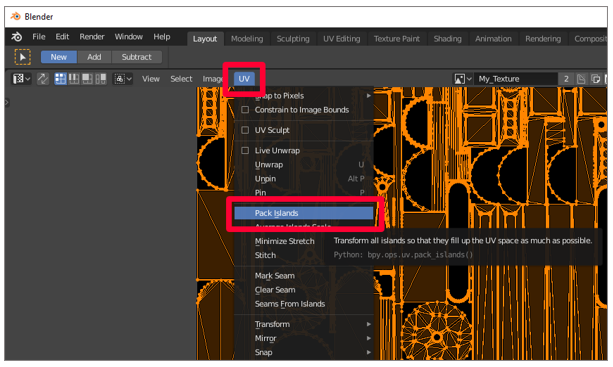Open image browse dropdown next to My_Texture
613x367 pixels.
click(x=463, y=79)
